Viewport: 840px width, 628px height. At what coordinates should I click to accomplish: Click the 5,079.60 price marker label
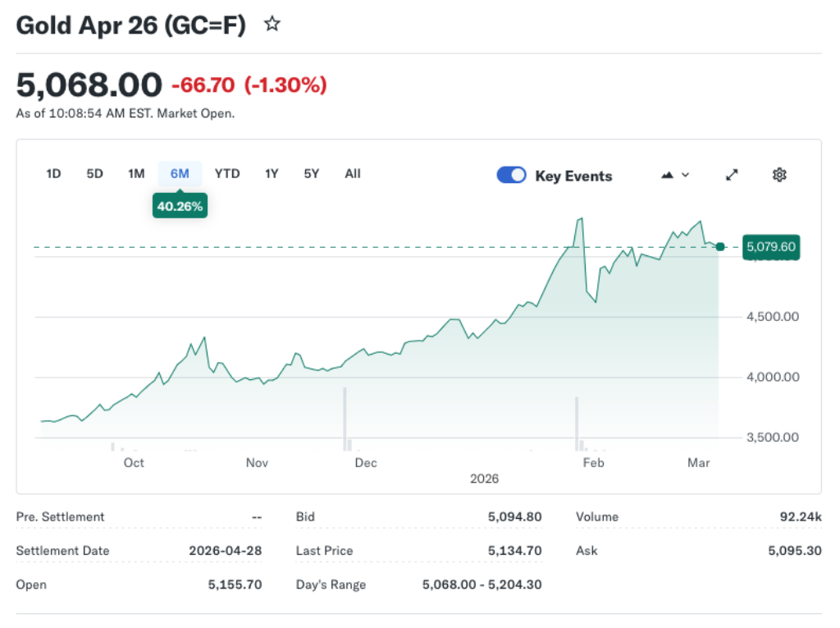pos(771,246)
